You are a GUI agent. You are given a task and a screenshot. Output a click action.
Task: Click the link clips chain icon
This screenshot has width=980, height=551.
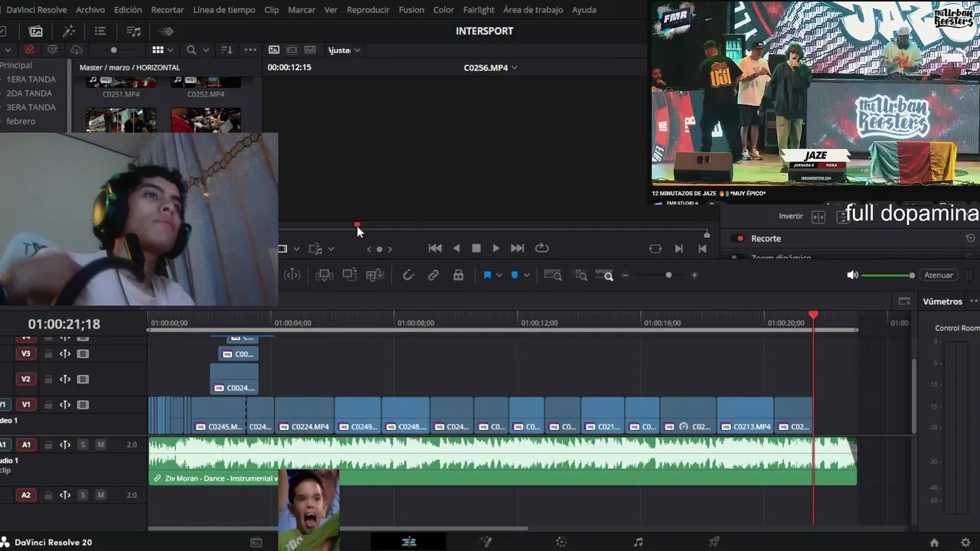click(433, 275)
